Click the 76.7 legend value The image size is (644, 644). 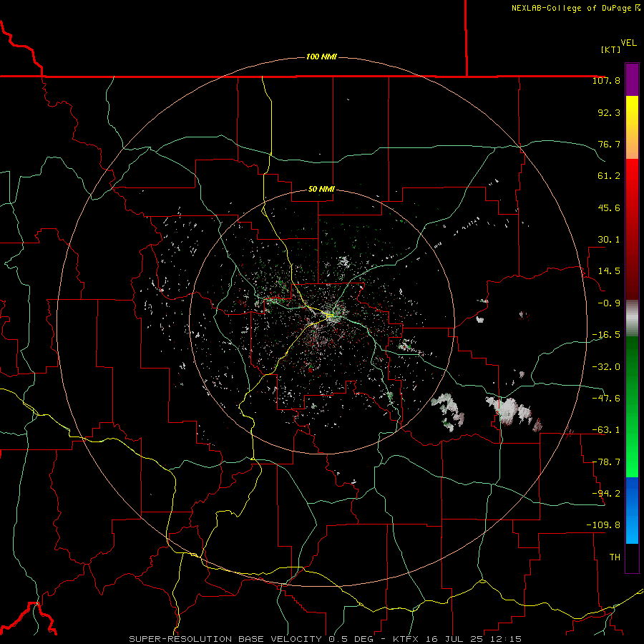point(609,144)
